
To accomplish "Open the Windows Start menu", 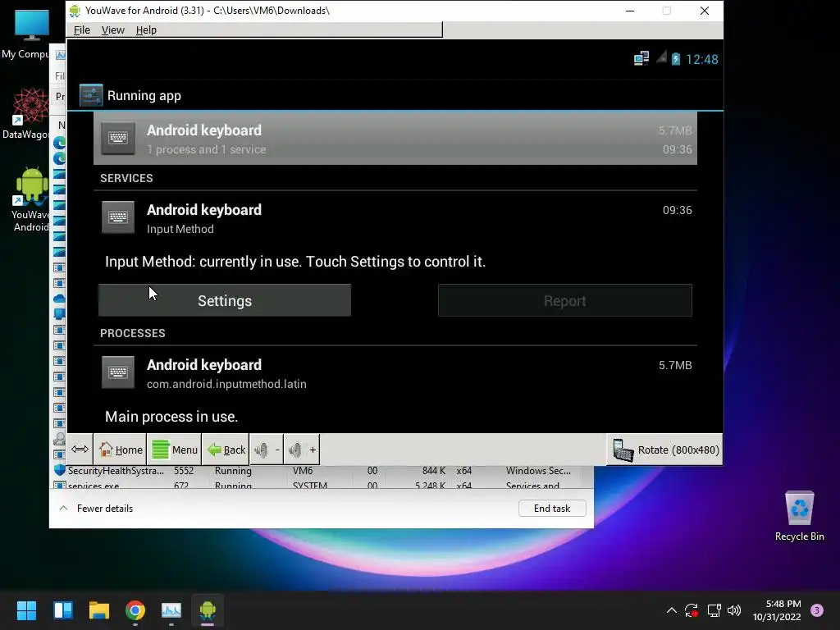I will [26, 610].
